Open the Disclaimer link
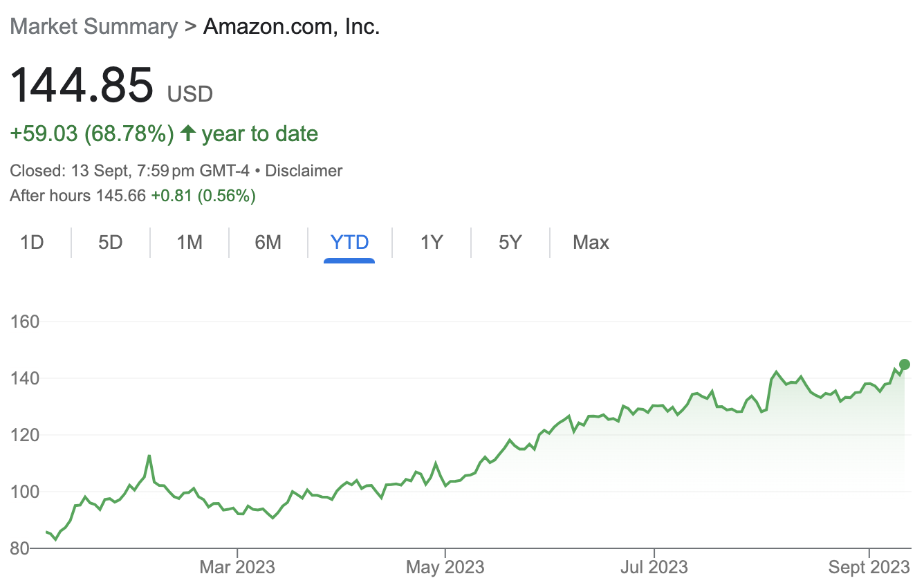Viewport: 924px width, 585px height. tap(304, 171)
